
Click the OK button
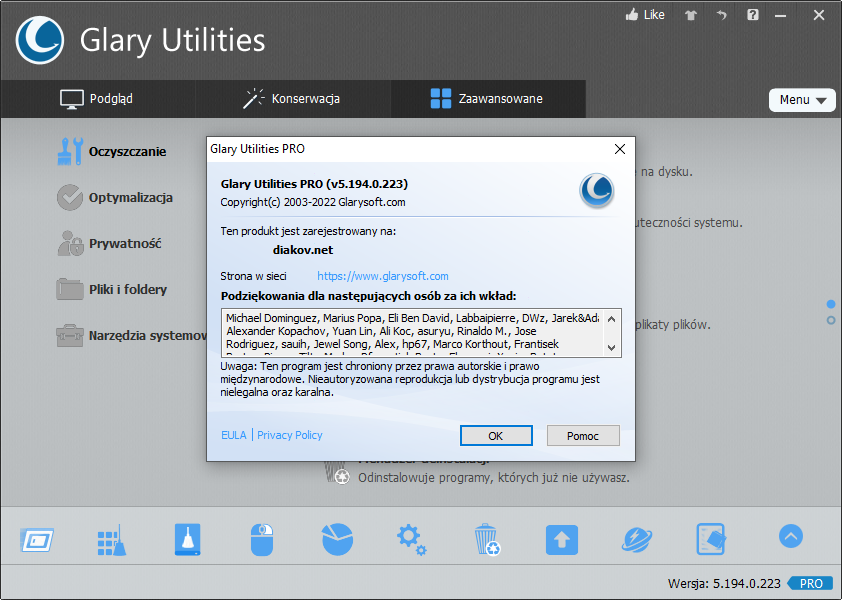pyautogui.click(x=496, y=436)
